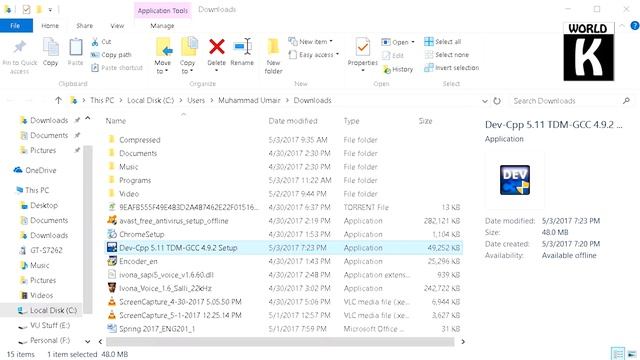This screenshot has height=360, width=640.
Task: Click horizontal scrollbar right arrow
Action: tap(463, 342)
